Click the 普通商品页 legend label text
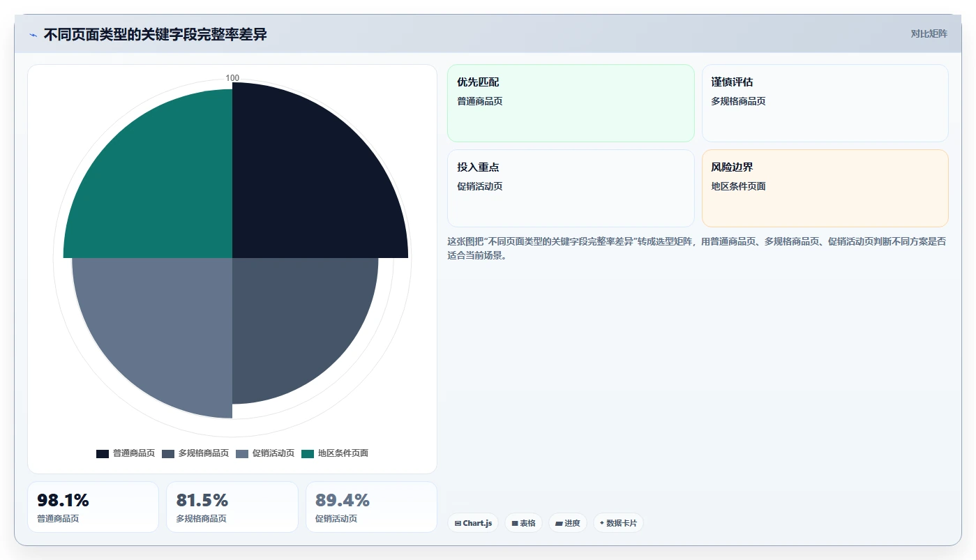976x560 pixels. pyautogui.click(x=134, y=453)
